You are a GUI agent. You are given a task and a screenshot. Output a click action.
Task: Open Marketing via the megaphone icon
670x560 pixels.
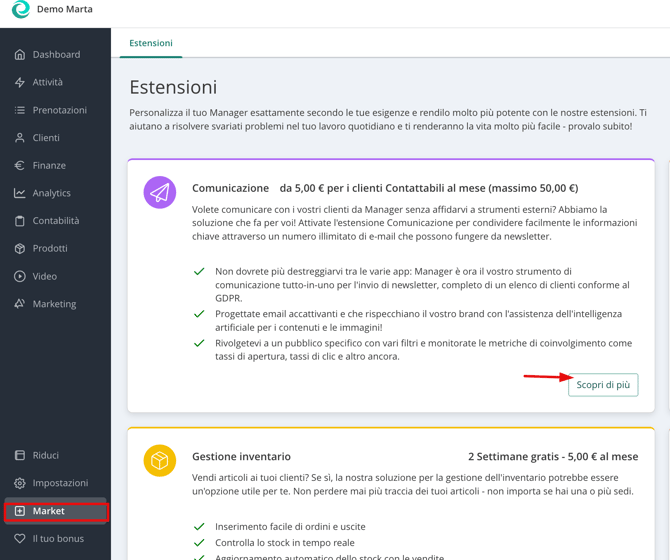click(20, 304)
